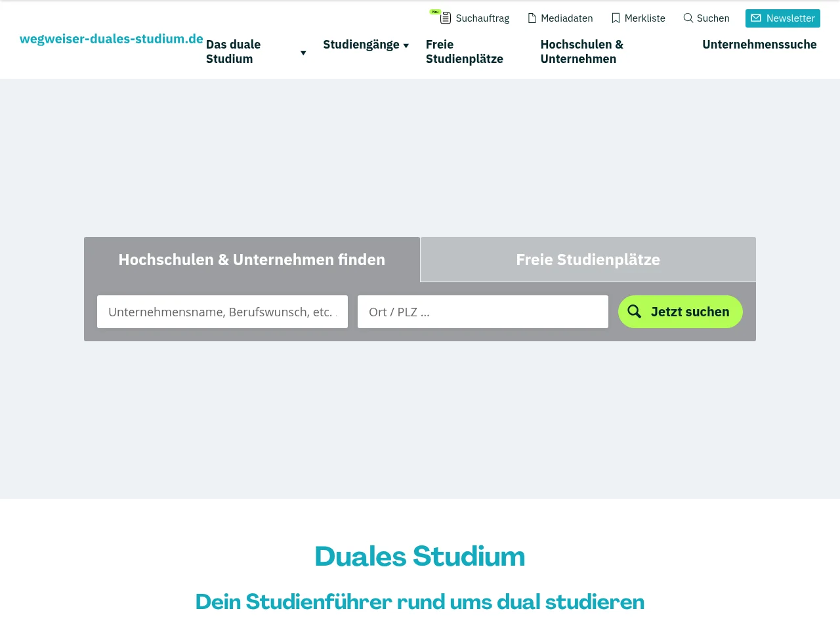
Task: Open the Mediadaten link text
Action: click(567, 18)
